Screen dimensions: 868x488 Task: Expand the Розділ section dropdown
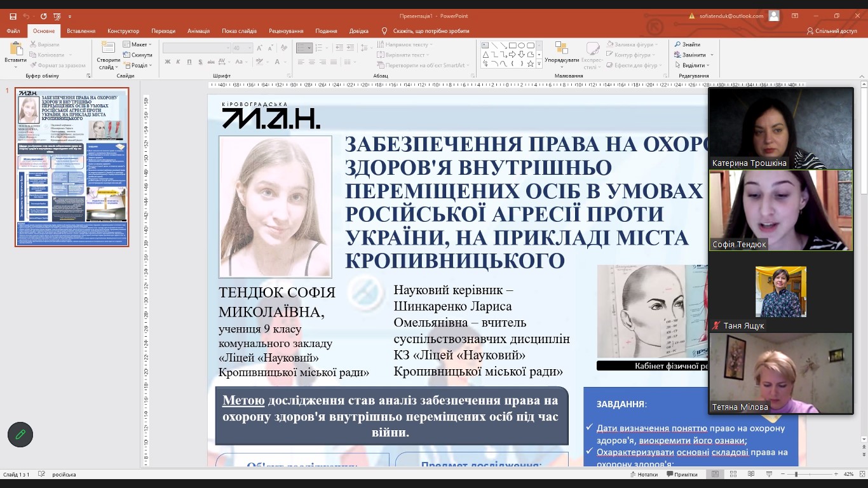[x=139, y=65]
